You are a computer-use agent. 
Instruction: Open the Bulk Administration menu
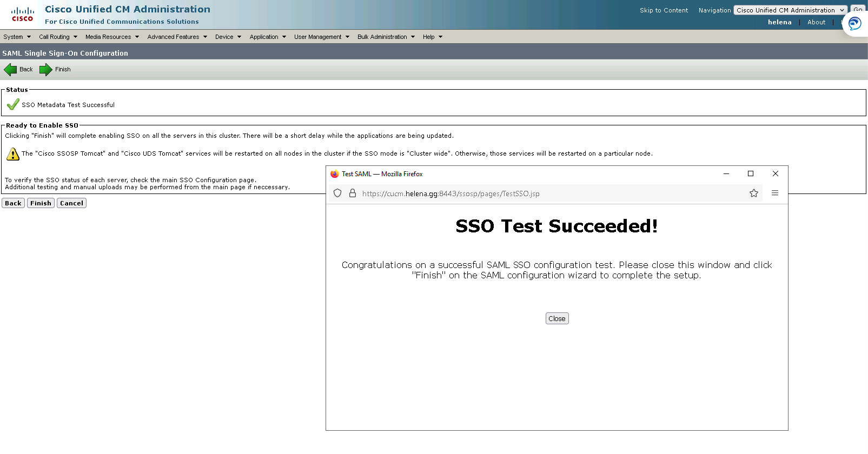[386, 37]
